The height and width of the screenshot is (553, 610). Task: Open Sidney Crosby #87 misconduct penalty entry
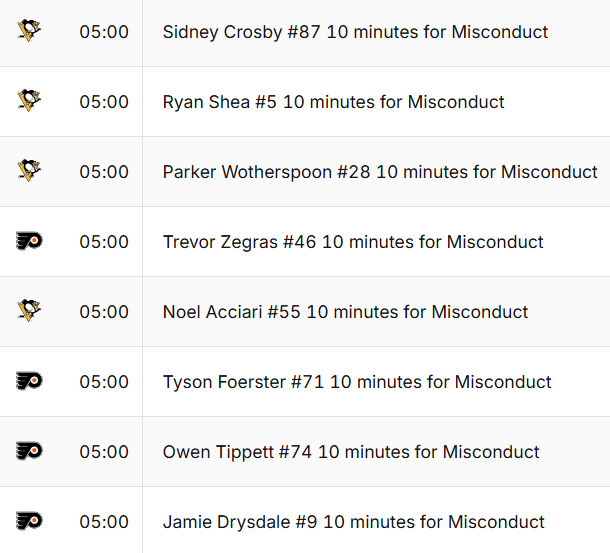click(355, 32)
